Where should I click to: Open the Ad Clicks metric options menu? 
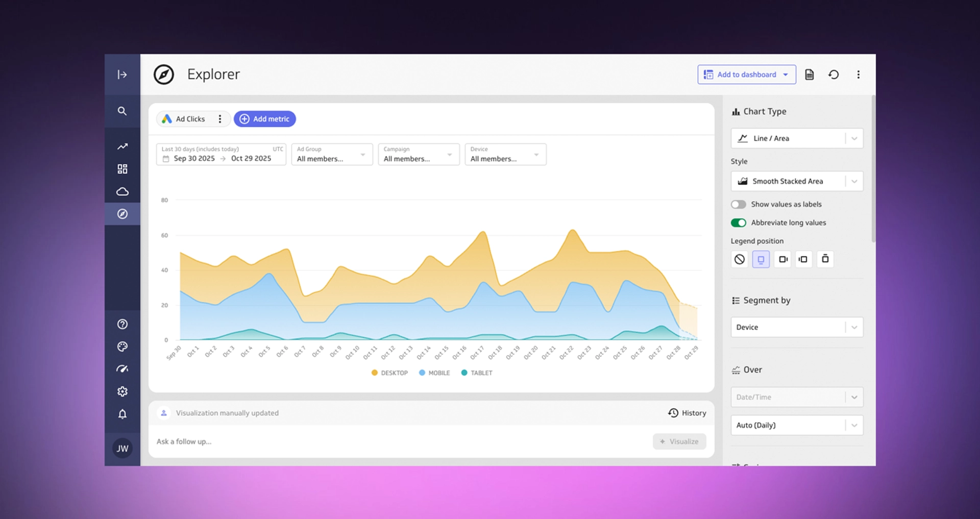pyautogui.click(x=220, y=118)
